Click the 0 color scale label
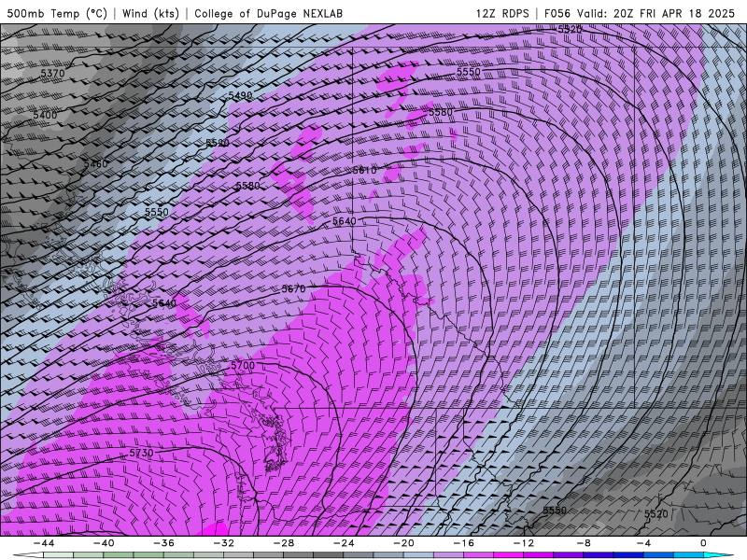747x560 pixels. point(704,543)
